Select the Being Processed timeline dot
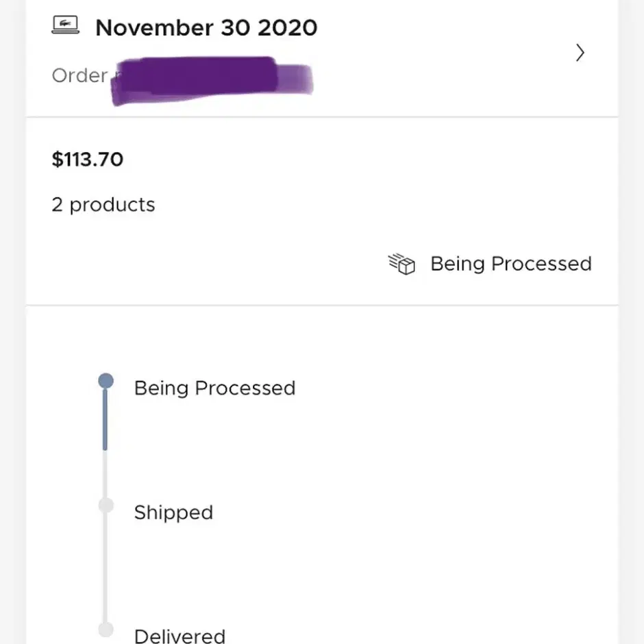 click(x=106, y=381)
